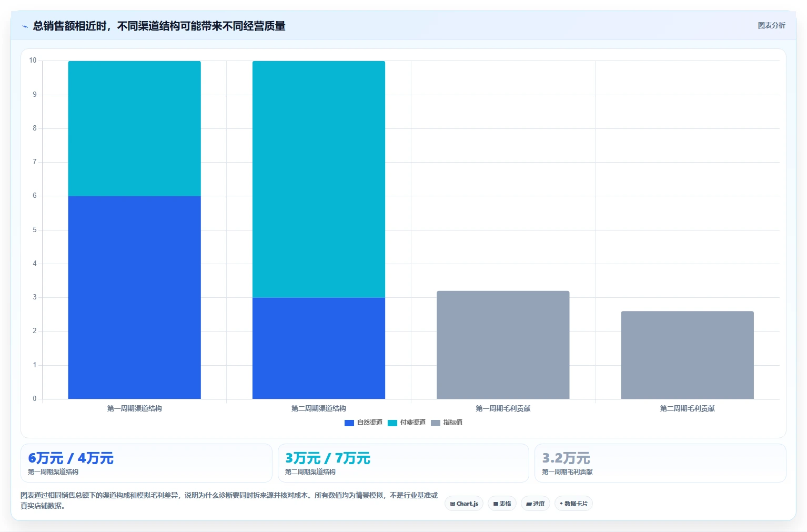This screenshot has height=532, width=807.
Task: Click the y-axis value 10
Action: click(33, 61)
